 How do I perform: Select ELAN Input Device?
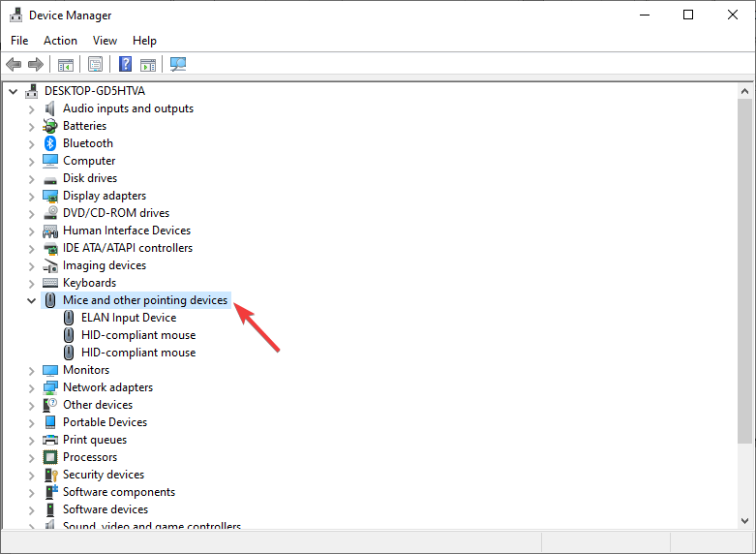(x=129, y=318)
